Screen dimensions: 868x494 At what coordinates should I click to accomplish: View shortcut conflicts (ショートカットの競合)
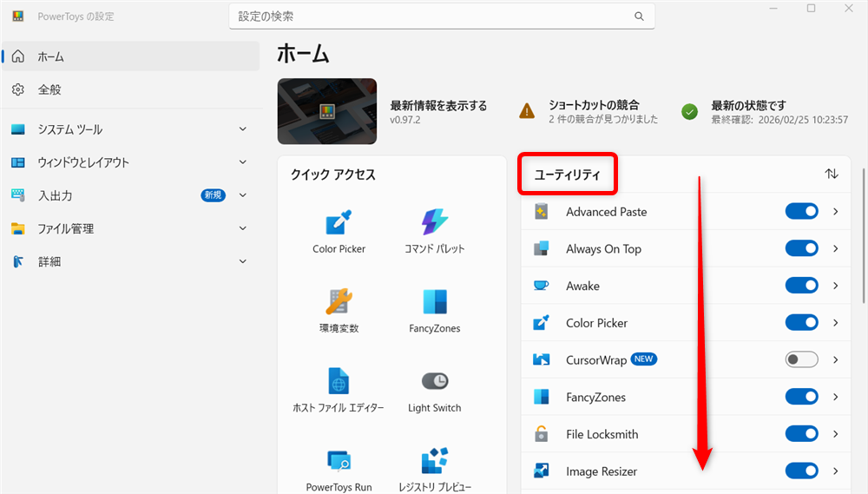pos(594,105)
